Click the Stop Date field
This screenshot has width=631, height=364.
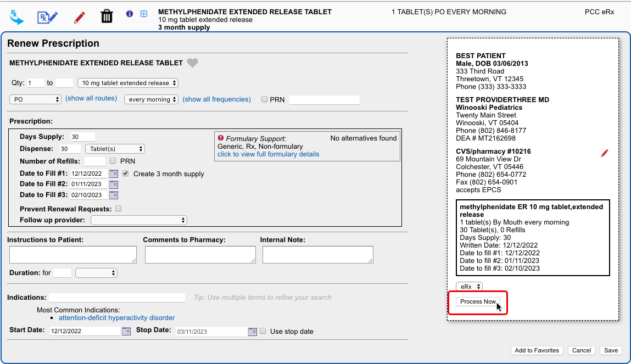pos(211,332)
